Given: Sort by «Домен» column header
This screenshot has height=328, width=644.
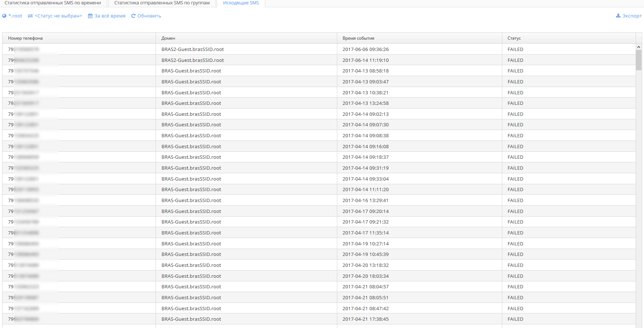Looking at the screenshot, I should [168, 38].
